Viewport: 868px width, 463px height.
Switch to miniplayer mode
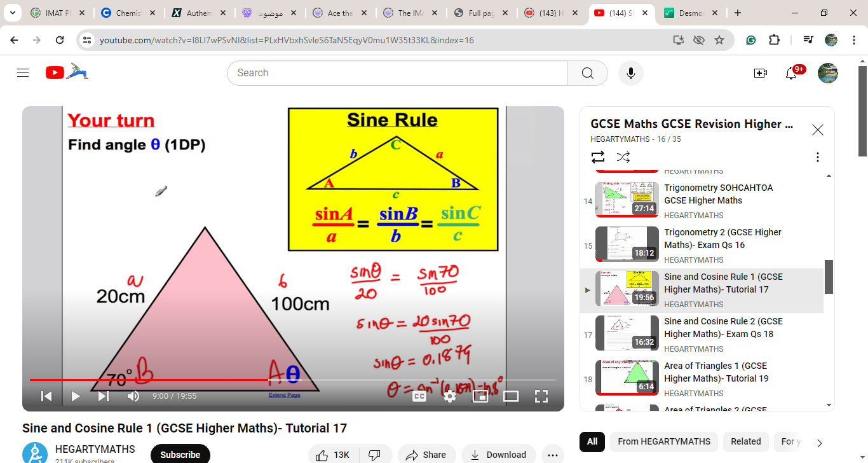click(480, 396)
